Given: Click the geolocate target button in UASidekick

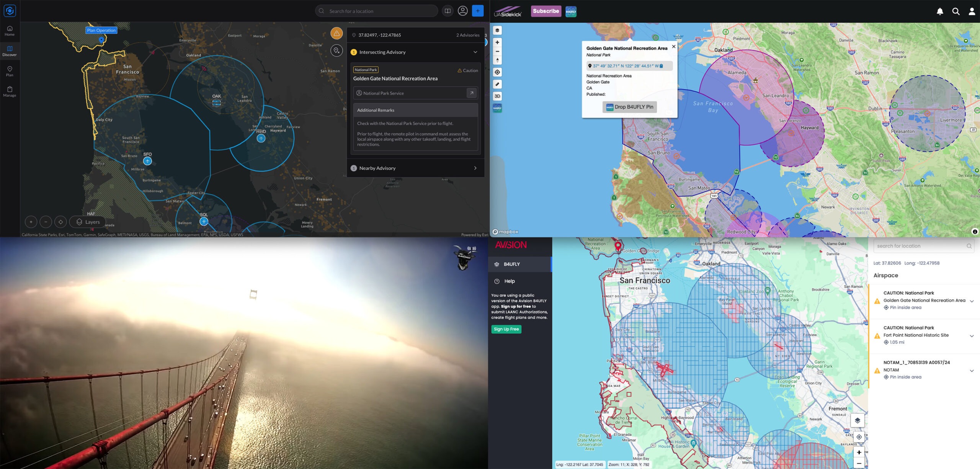Looking at the screenshot, I should (497, 72).
